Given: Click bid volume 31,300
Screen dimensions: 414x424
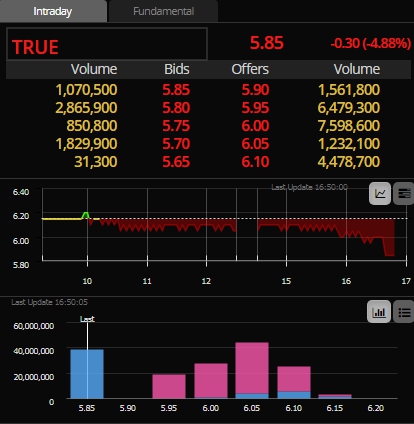Looking at the screenshot, I should pos(96,162).
